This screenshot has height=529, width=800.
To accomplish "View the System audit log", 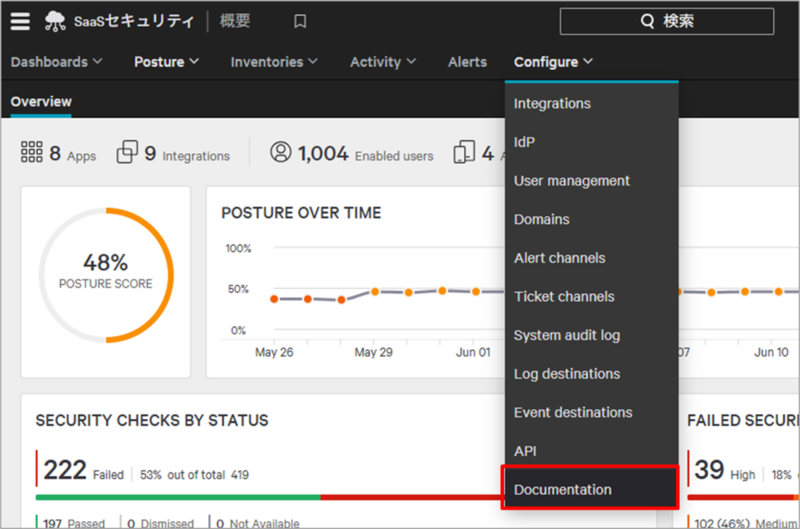I will click(592, 335).
